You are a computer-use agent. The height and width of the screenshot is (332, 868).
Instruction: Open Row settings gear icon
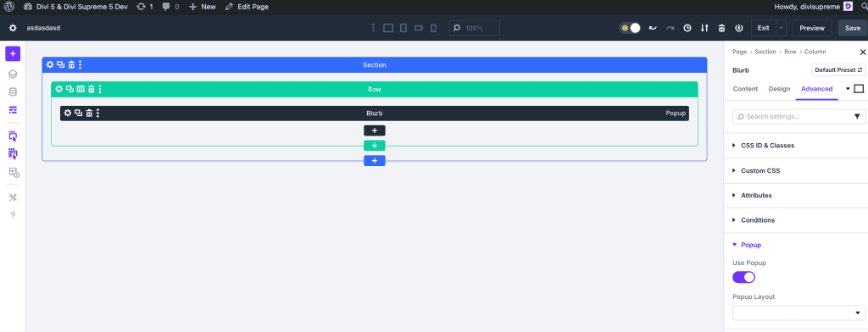pos(58,89)
